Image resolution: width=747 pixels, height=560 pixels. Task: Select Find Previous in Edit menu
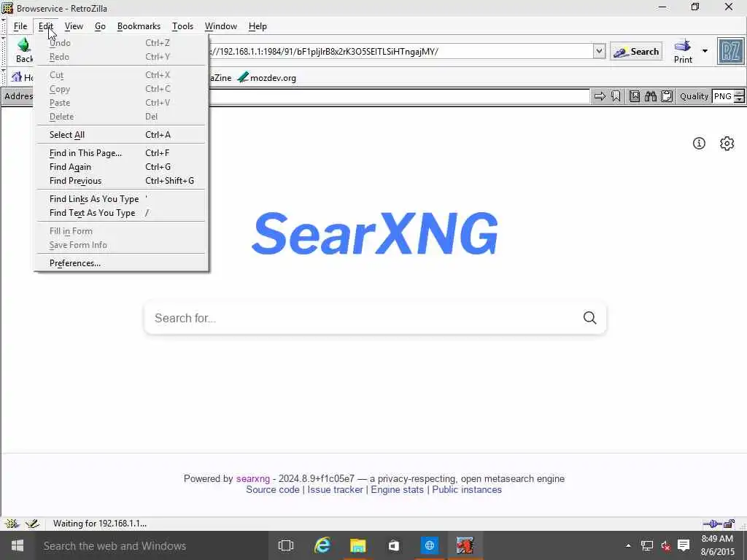121,181
